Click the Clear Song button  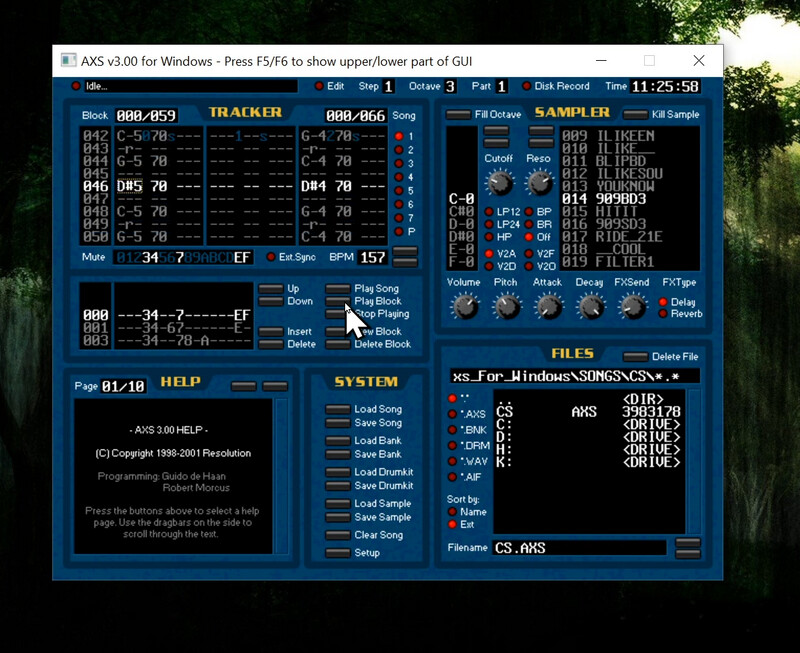pyautogui.click(x=338, y=535)
